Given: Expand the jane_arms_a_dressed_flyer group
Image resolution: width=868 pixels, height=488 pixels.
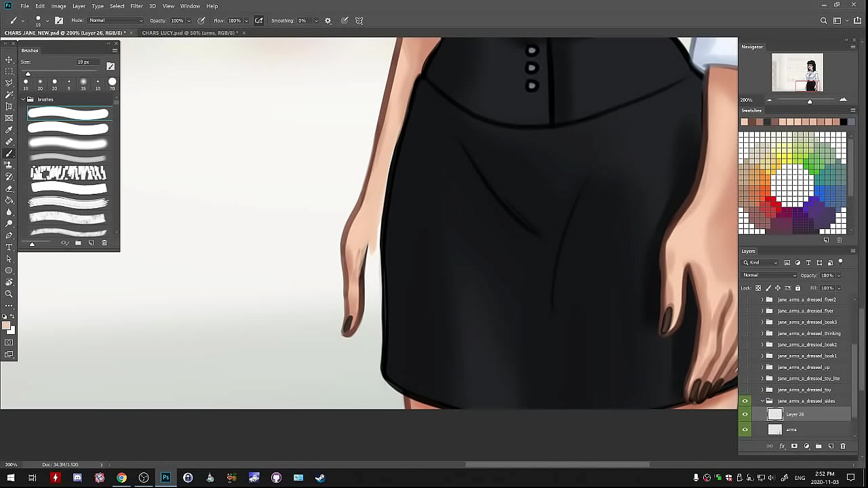Looking at the screenshot, I should [x=762, y=311].
